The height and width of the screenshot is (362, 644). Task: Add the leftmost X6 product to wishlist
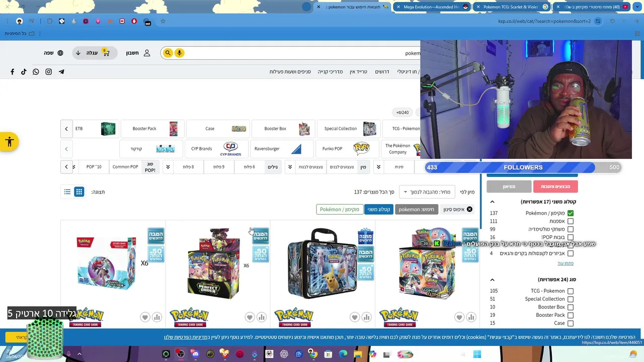[145, 317]
